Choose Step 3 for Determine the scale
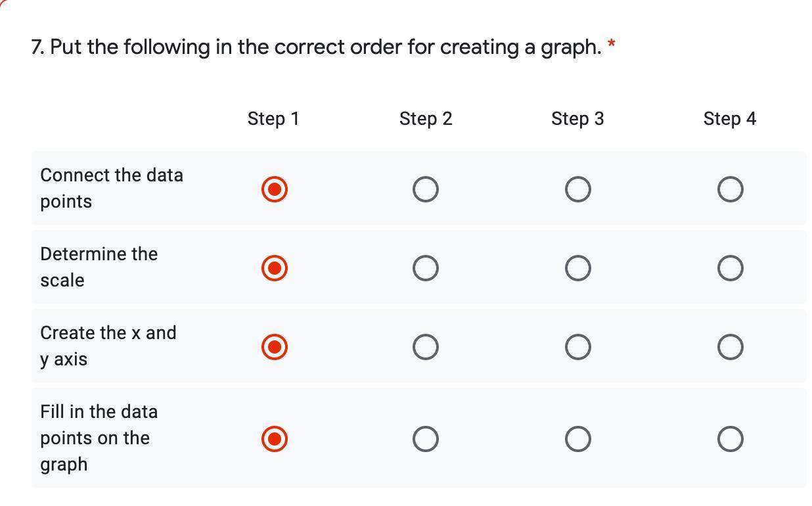The image size is (812, 506). point(577,268)
